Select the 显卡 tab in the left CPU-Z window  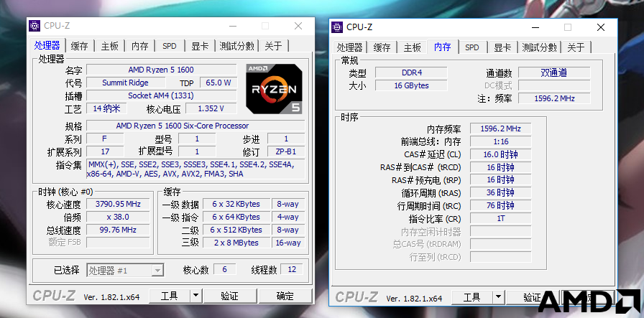[x=200, y=46]
